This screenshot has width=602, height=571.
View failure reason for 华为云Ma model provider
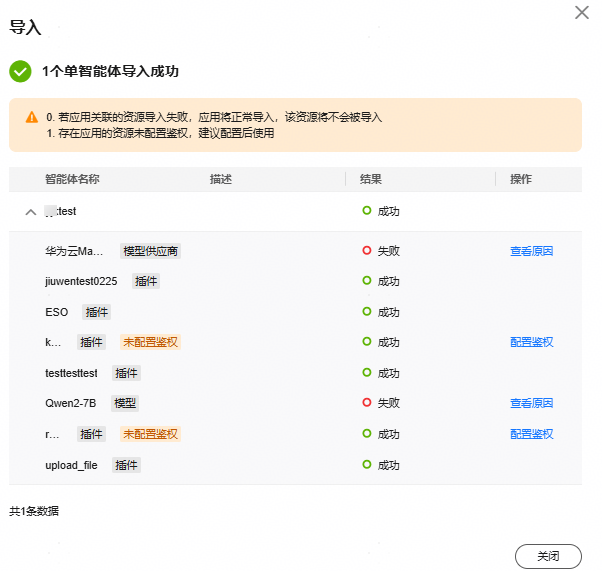pos(531,251)
